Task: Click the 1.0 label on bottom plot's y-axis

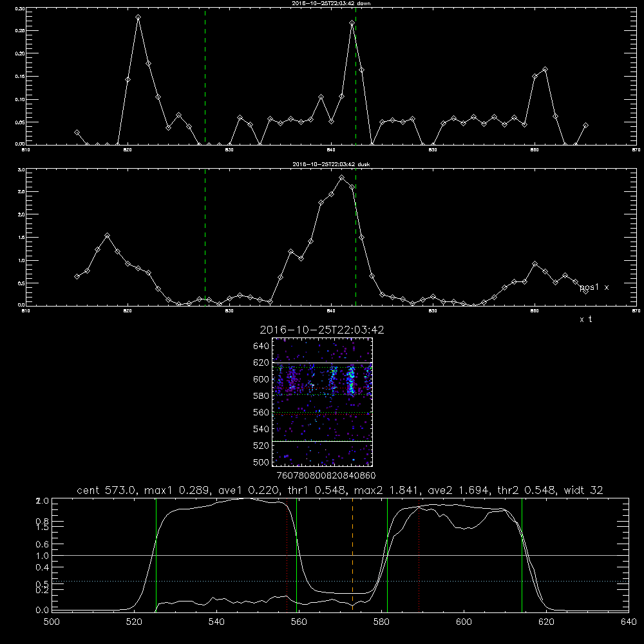Action: (x=43, y=556)
